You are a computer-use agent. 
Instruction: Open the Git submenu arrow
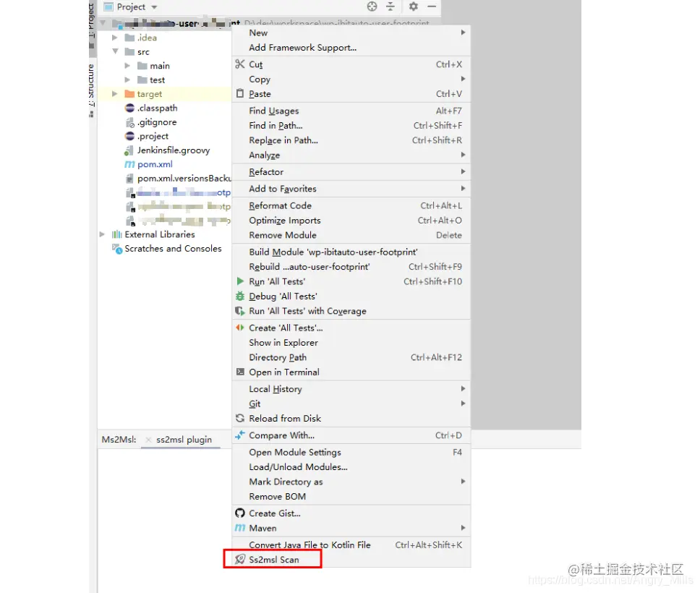tap(463, 404)
